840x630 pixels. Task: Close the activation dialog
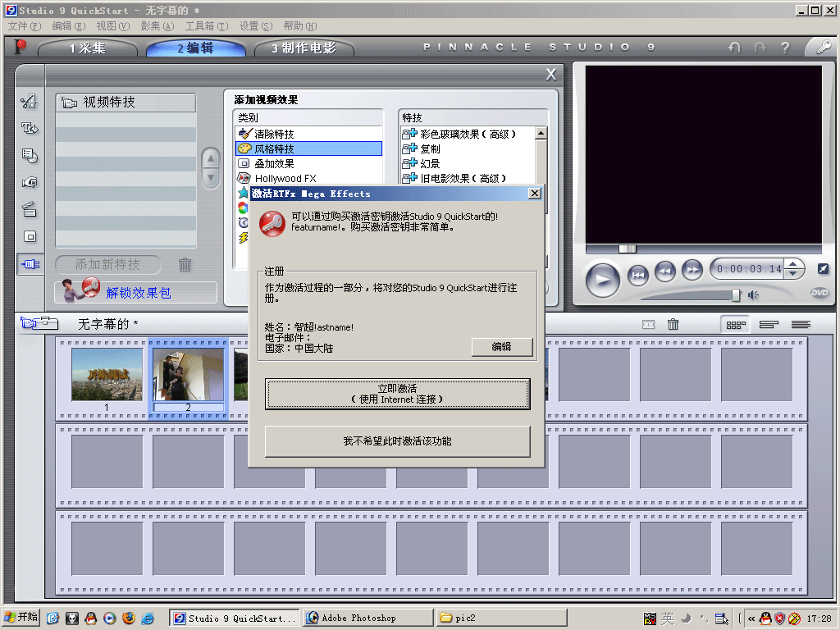[x=534, y=194]
